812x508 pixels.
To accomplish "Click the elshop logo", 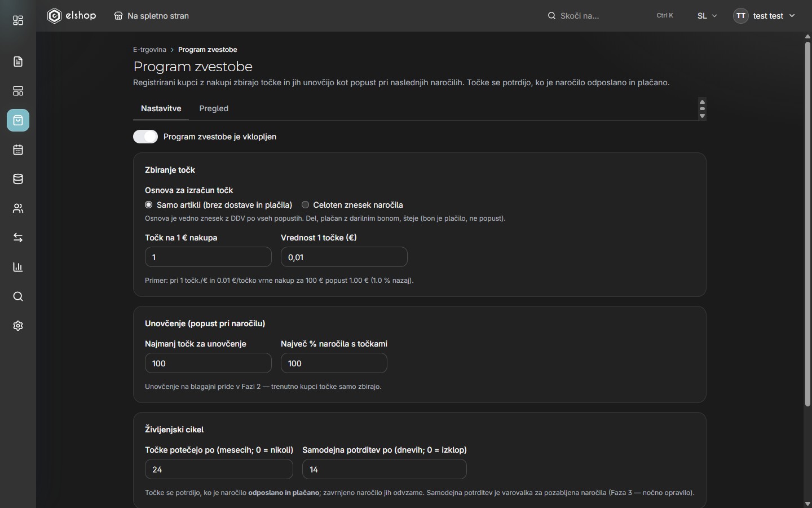I will pos(72,16).
